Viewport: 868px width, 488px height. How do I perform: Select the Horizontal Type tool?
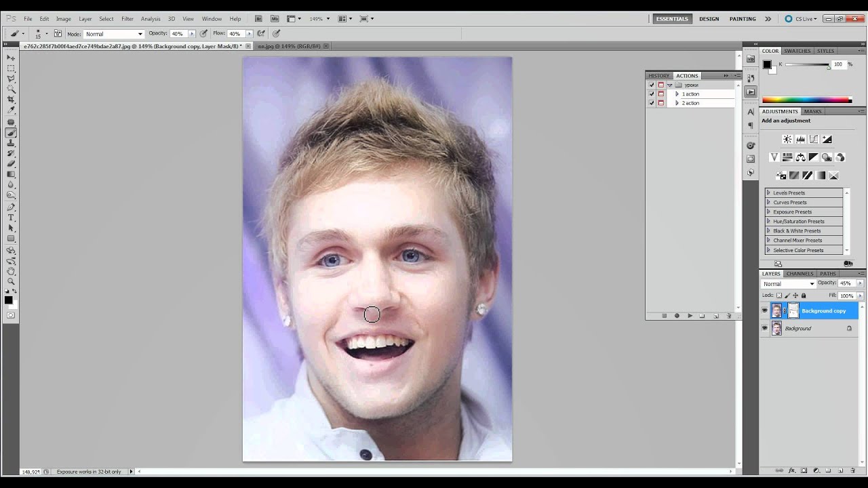[x=11, y=218]
